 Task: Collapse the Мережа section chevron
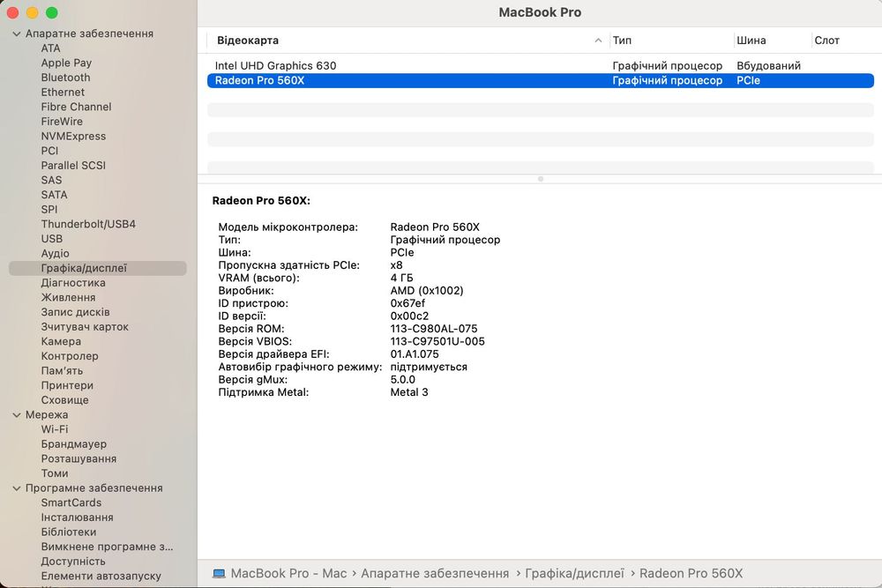tap(16, 415)
